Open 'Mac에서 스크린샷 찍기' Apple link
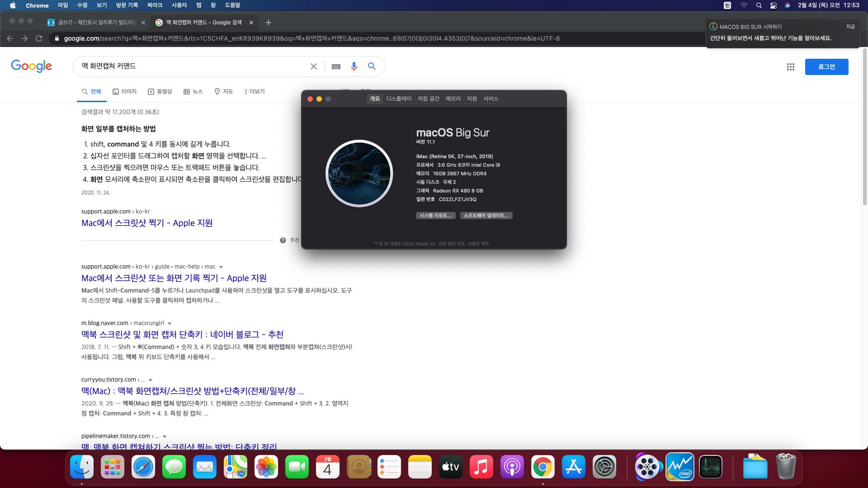Screen dimensions: 868x488 coord(147,223)
